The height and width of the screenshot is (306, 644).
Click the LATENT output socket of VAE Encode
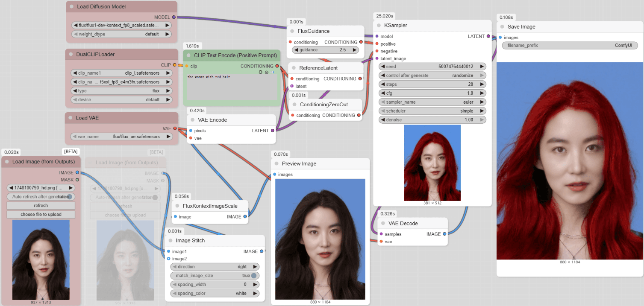273,131
